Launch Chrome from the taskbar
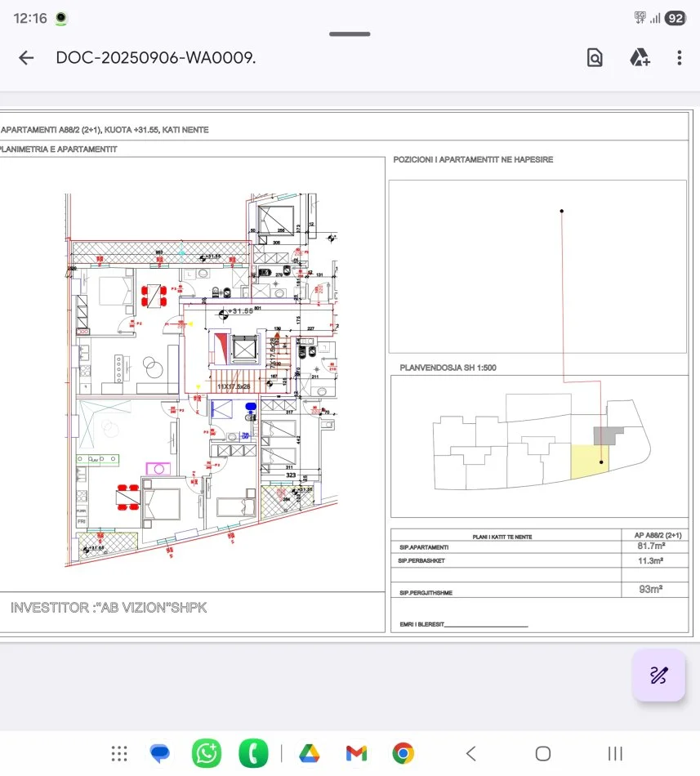 [403, 753]
